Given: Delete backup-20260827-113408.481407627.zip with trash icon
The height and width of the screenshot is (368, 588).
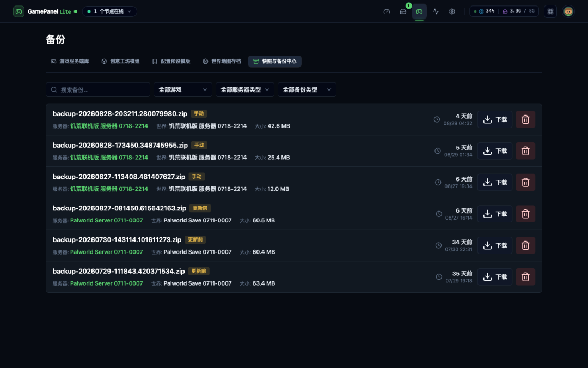Looking at the screenshot, I should [525, 183].
